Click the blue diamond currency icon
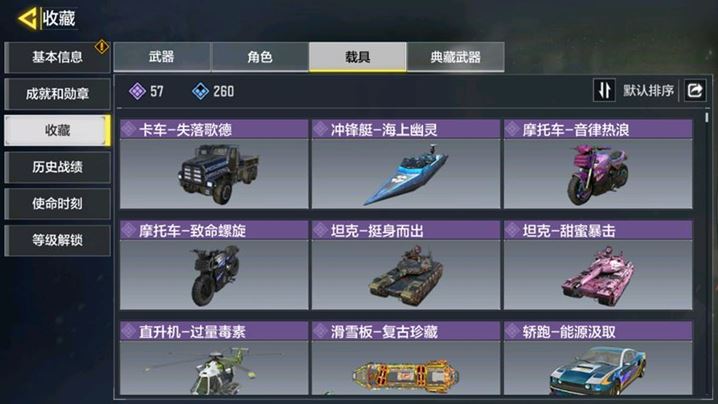718x404 pixels. point(200,91)
